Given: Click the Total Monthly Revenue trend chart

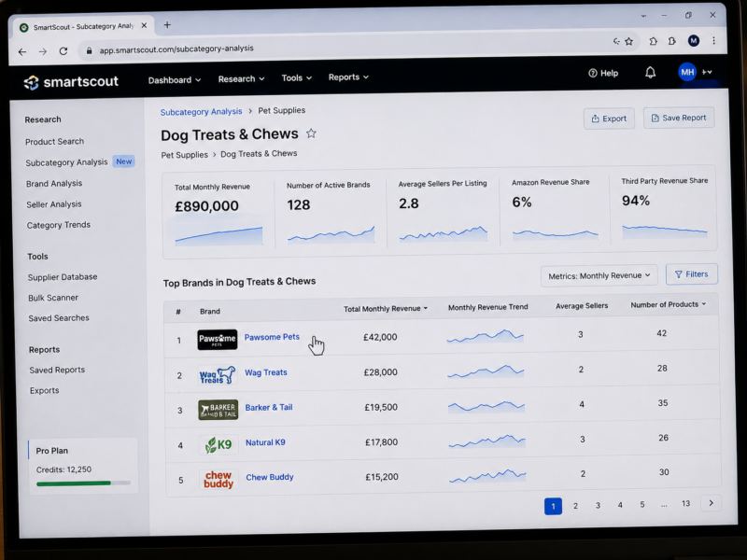Looking at the screenshot, I should click(218, 236).
